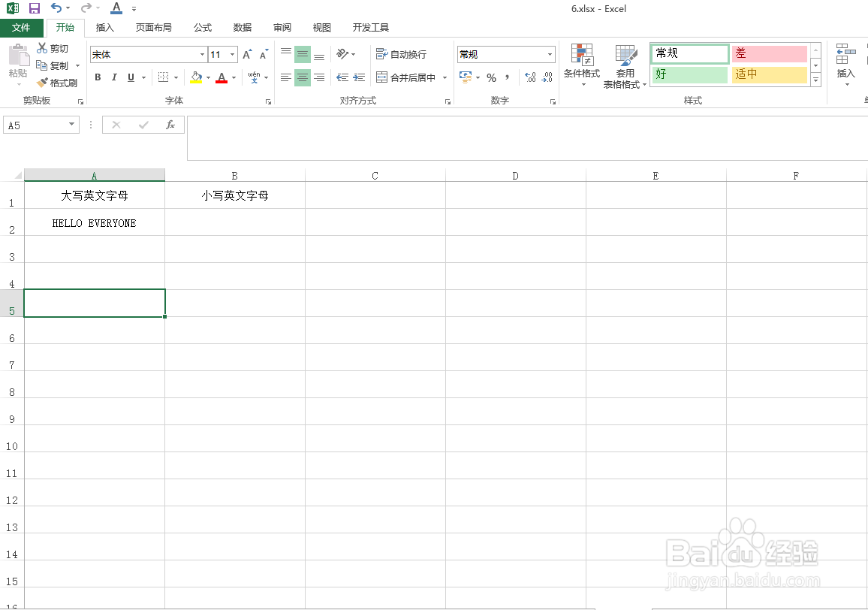
Task: Expand the cell styles gallery more arrow
Action: (815, 80)
